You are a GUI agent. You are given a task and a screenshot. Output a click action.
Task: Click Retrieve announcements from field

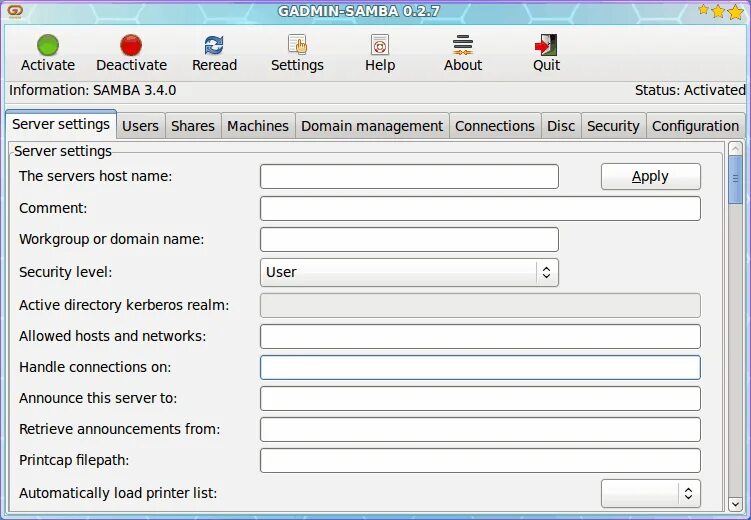pyautogui.click(x=480, y=430)
